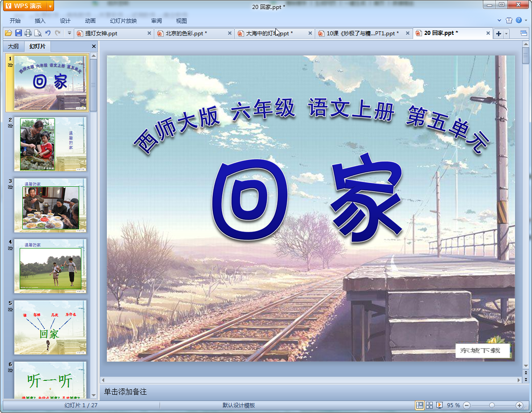532x413 pixels.
Task: Click the window switcher icon beside the tabs
Action: 524,33
